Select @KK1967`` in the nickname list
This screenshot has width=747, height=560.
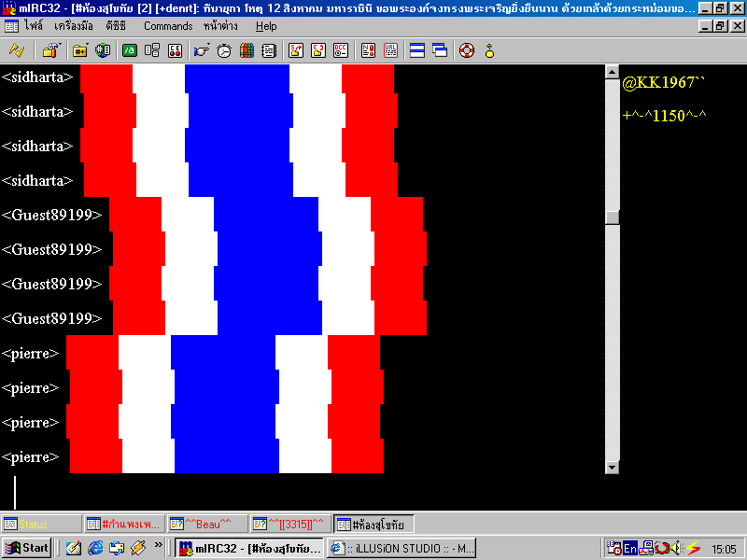[x=664, y=83]
